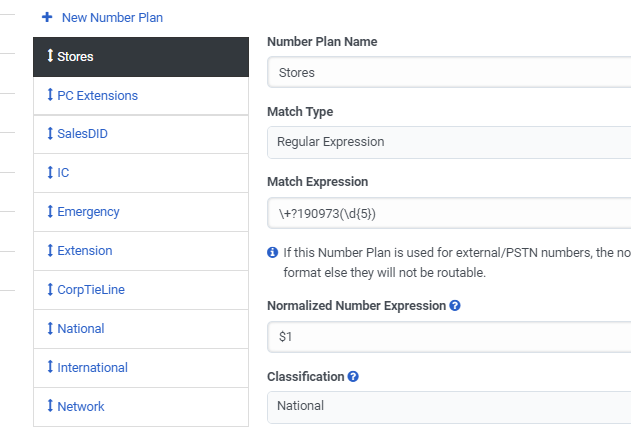The height and width of the screenshot is (433, 631).
Task: Click the reorder arrow icon next to Stores
Action: pyautogui.click(x=51, y=56)
